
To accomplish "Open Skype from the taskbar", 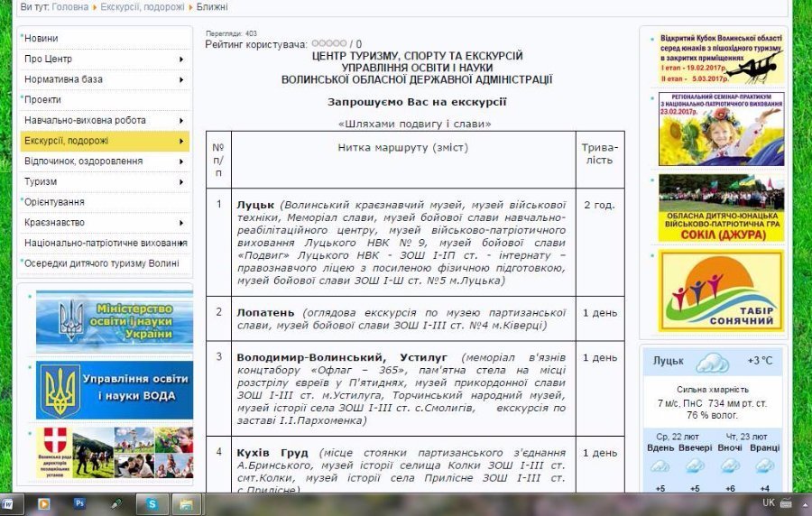I will (x=152, y=503).
